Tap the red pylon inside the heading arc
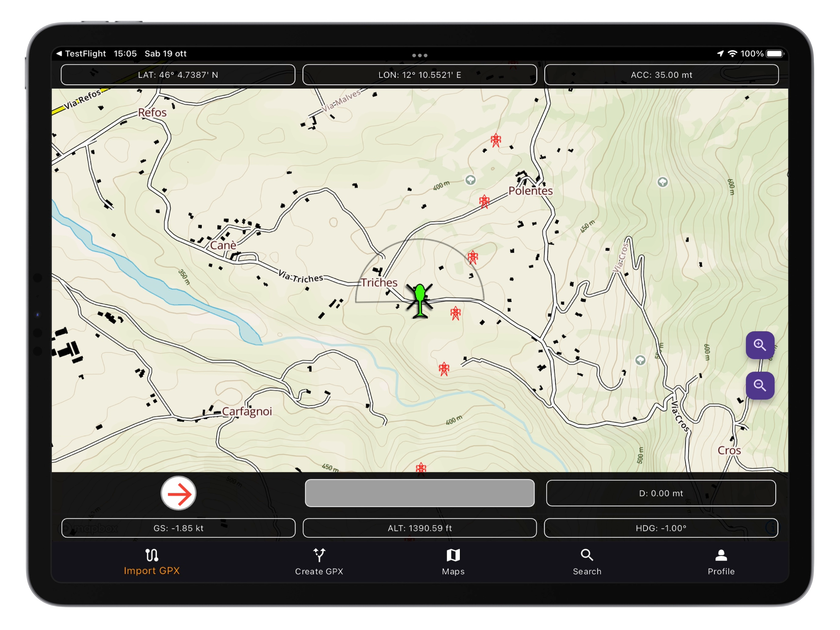 473,257
